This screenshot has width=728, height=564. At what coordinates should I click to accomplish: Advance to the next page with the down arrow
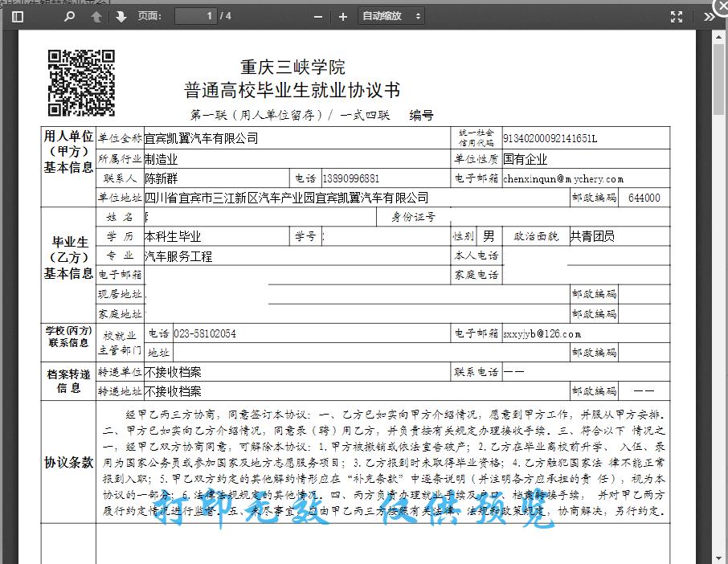(120, 16)
